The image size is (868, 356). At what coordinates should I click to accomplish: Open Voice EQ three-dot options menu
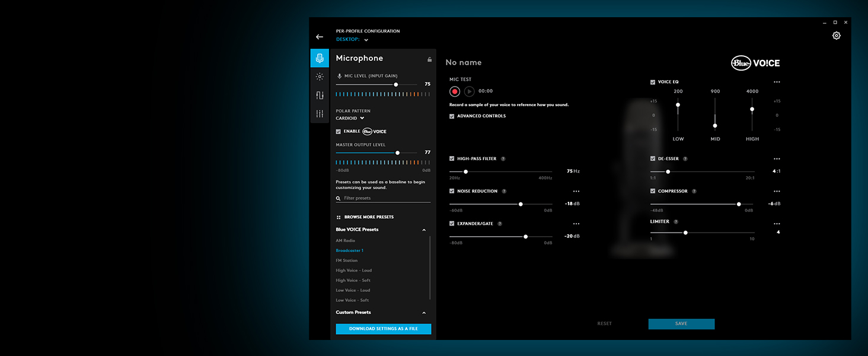(x=777, y=82)
